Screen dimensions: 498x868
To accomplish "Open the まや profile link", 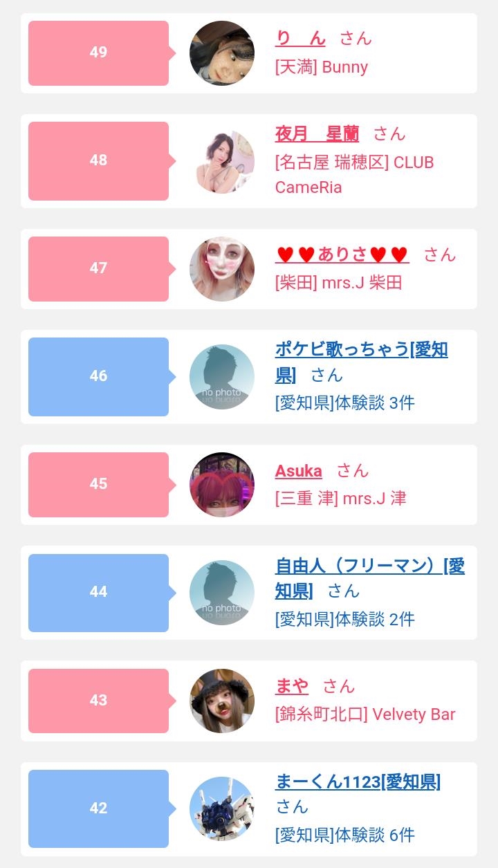I will pyautogui.click(x=291, y=686).
